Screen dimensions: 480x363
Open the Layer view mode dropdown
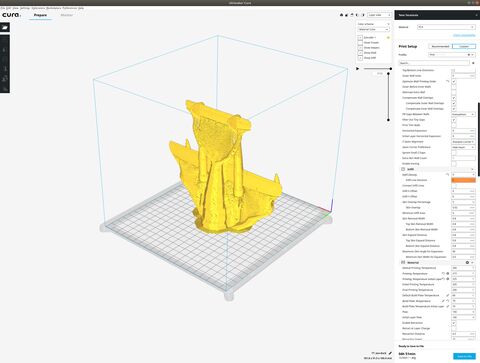point(379,15)
